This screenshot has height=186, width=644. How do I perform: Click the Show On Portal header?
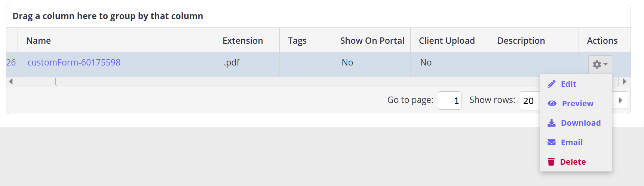tap(372, 41)
